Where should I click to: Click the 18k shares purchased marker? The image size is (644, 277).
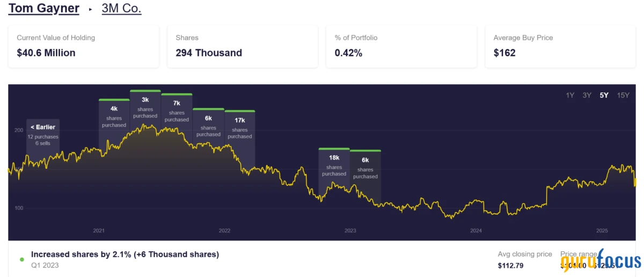pos(334,165)
